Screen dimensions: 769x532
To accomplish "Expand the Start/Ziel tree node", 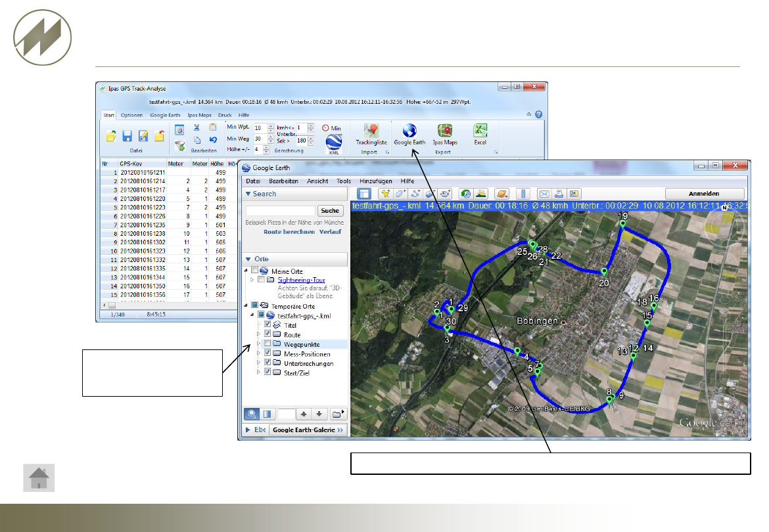I will [258, 372].
